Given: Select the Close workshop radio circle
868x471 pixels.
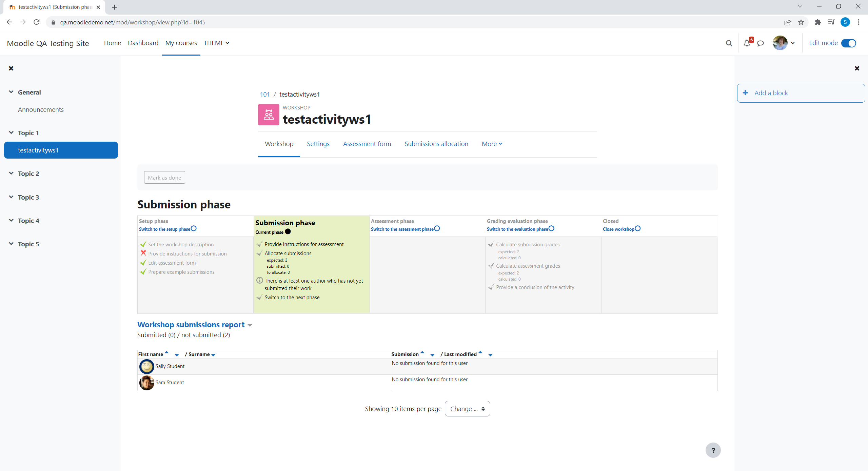Looking at the screenshot, I should [x=638, y=228].
